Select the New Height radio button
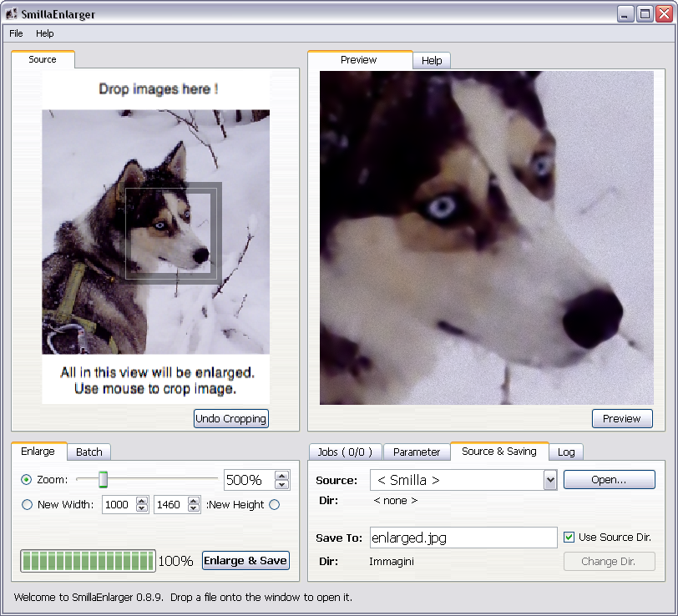This screenshot has height=616, width=678. tap(274, 505)
